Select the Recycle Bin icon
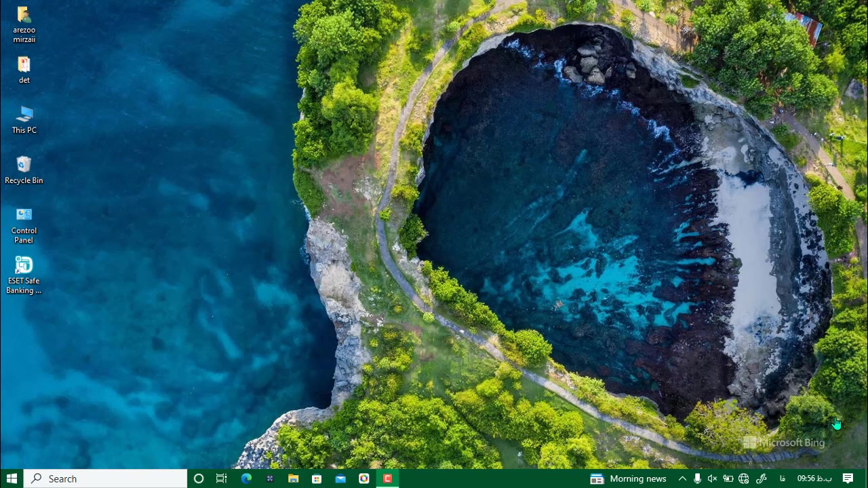868x488 pixels. 24,170
